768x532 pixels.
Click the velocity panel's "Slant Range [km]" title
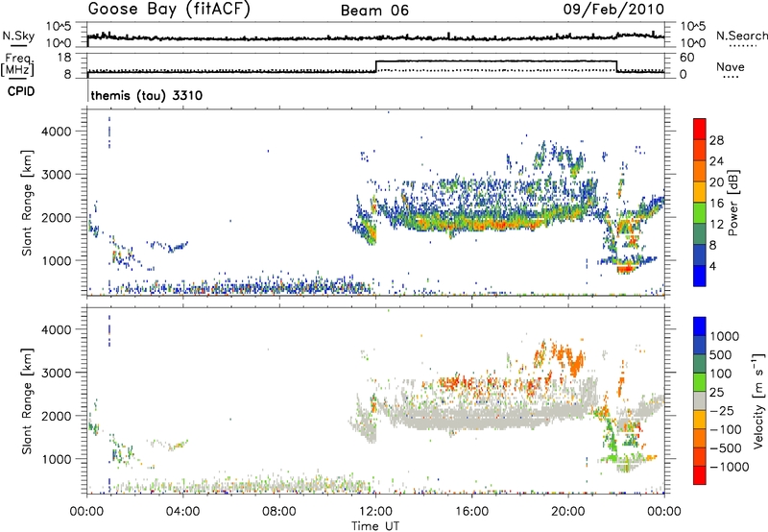pyautogui.click(x=27, y=401)
